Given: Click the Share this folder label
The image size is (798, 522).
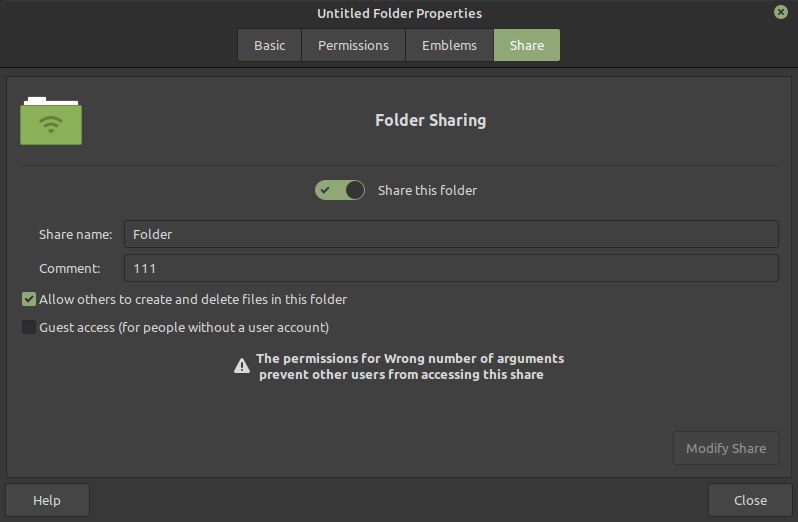Looking at the screenshot, I should click(428, 190).
